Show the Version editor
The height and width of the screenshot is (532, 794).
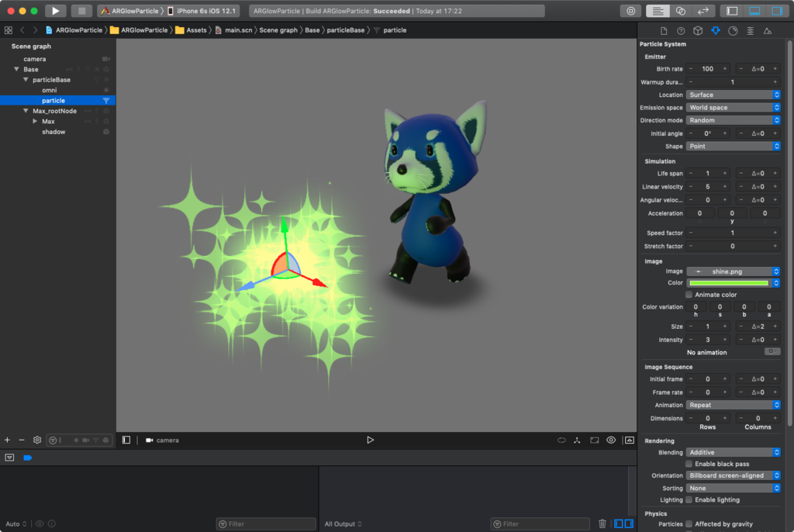(703, 11)
